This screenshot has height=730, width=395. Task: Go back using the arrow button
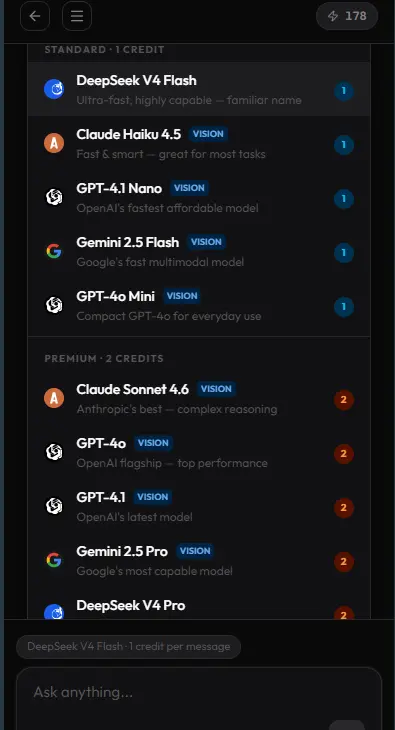point(34,16)
